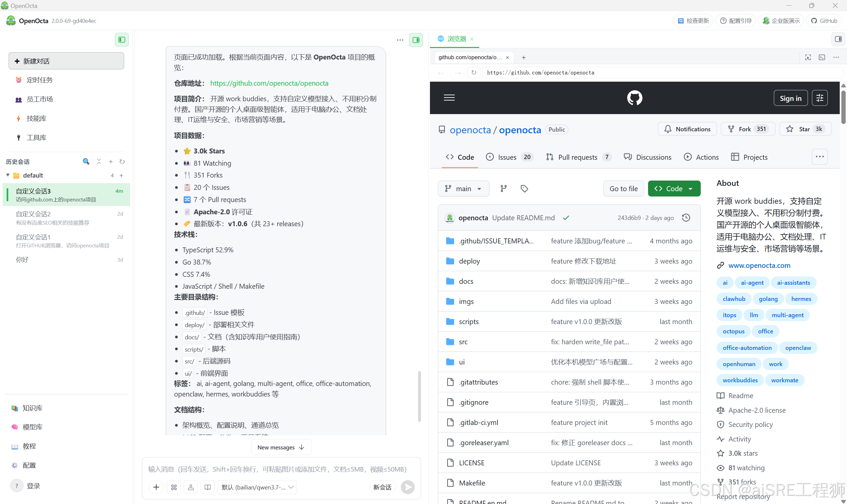847x504 pixels.
Task: Open the repository URL link in chat
Action: coord(269,83)
